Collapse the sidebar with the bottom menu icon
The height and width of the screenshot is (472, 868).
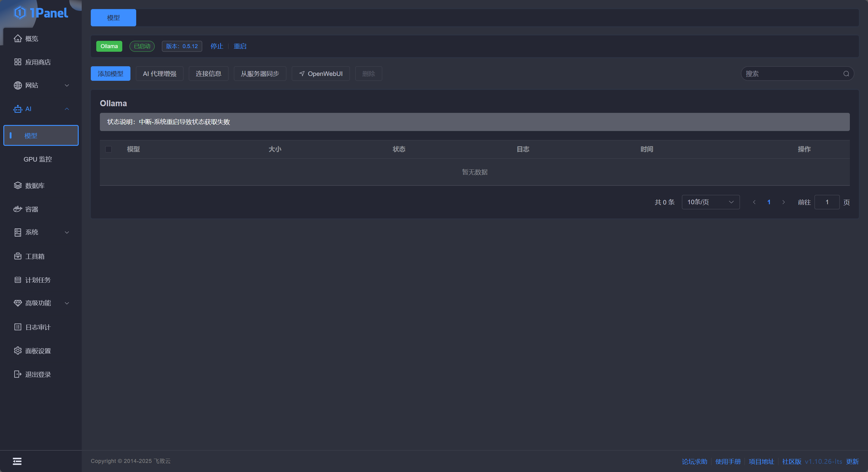click(17, 461)
